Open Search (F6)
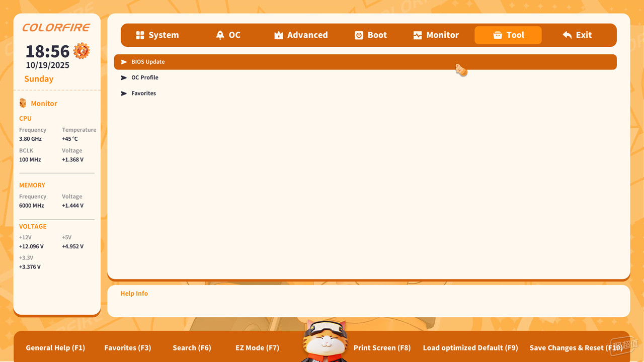Screen dimensions: 644x362 pos(192,348)
